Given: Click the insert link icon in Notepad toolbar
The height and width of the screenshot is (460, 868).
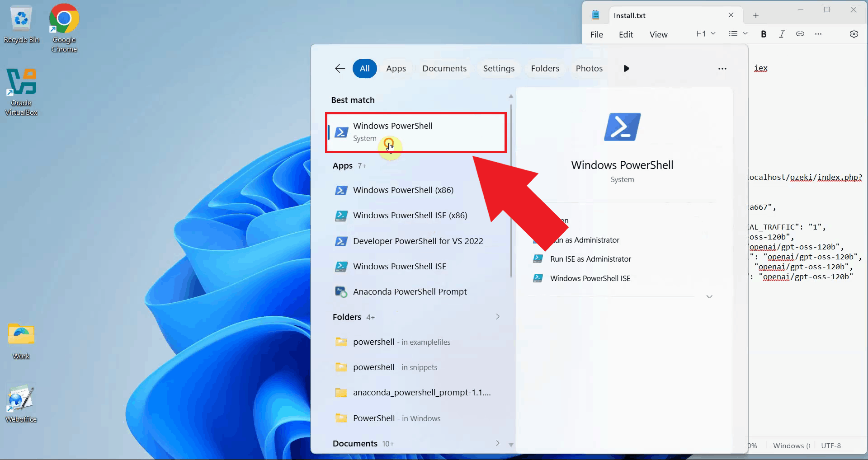Looking at the screenshot, I should 801,34.
